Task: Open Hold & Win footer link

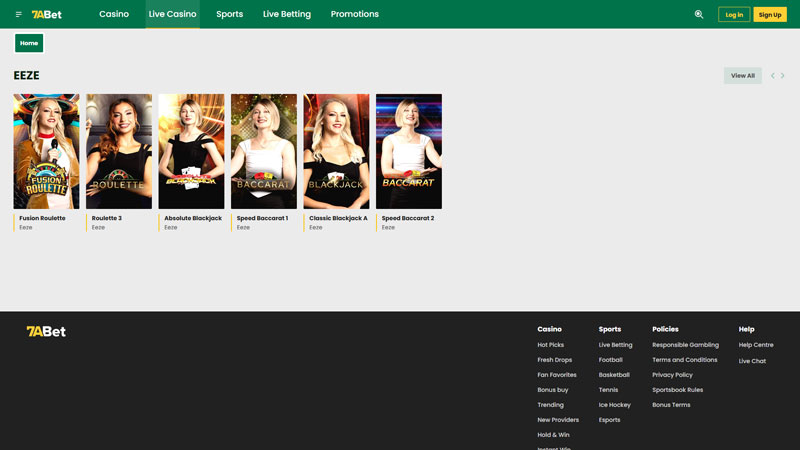Action: coord(554,435)
